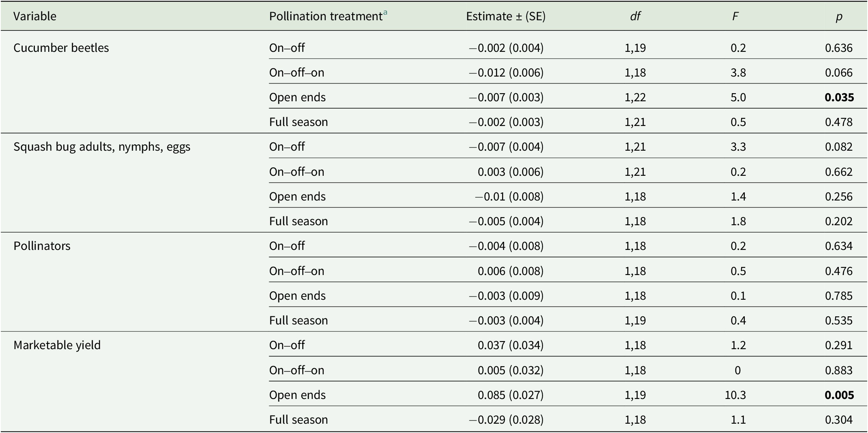Click the df value 1,22
This screenshot has height=433, width=868.
pyautogui.click(x=635, y=97)
